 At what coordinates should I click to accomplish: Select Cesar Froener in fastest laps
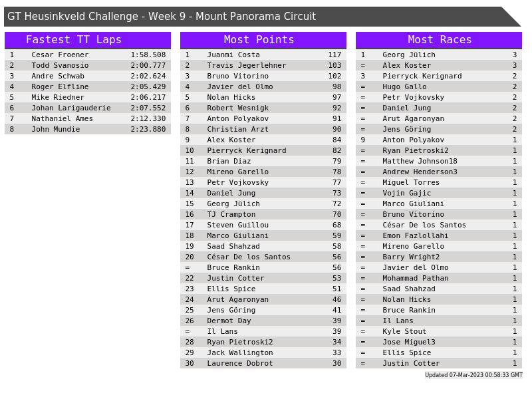pyautogui.click(x=60, y=55)
